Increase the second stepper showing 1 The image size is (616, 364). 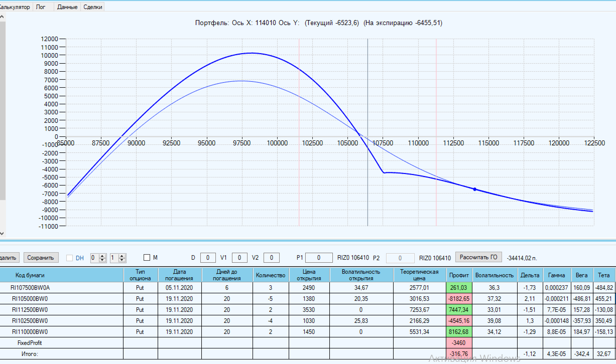122,256
